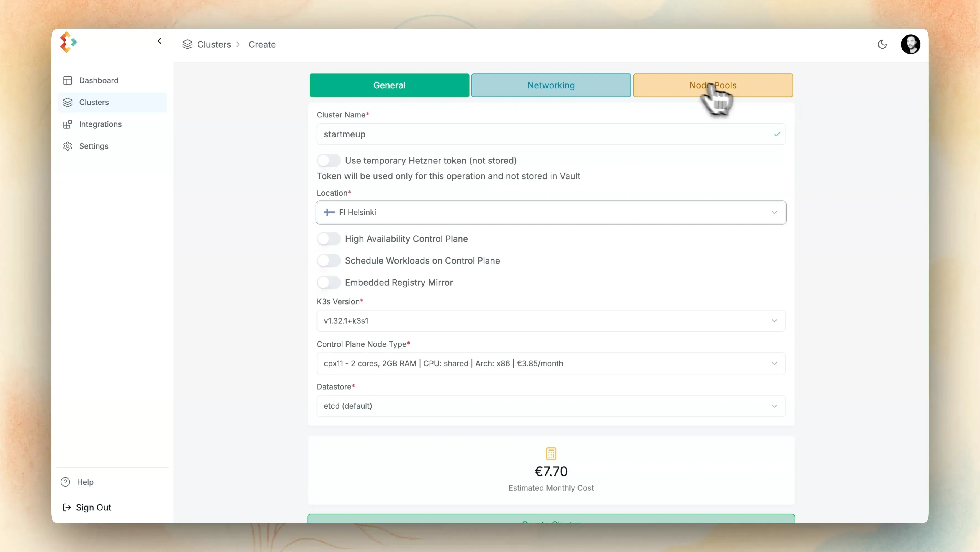This screenshot has width=980, height=552.
Task: Click the Cluster Name input field
Action: point(551,134)
